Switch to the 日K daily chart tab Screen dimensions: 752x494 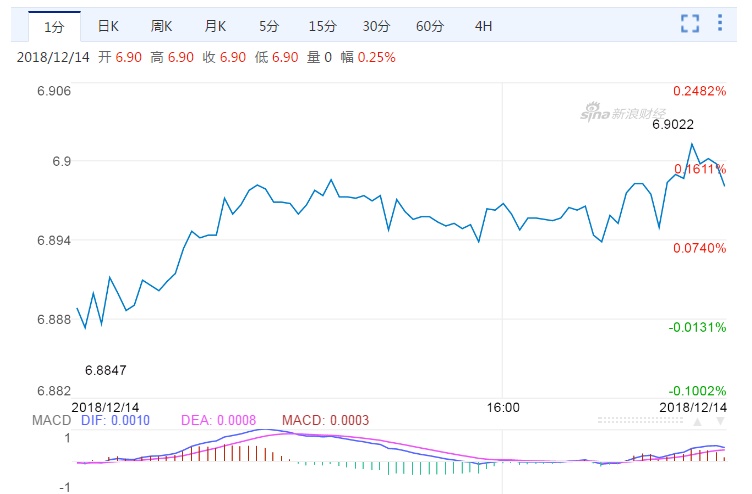pyautogui.click(x=108, y=26)
